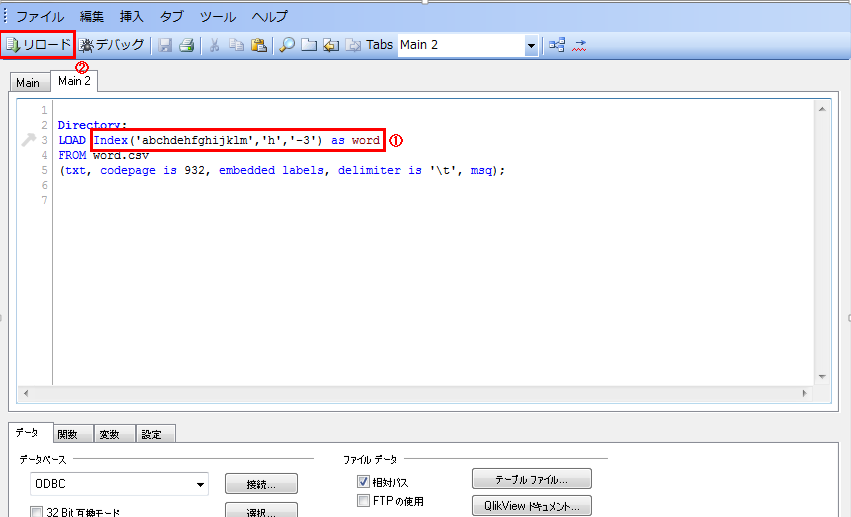Click the Save floppy disk icon
The image size is (851, 517).
[165, 45]
